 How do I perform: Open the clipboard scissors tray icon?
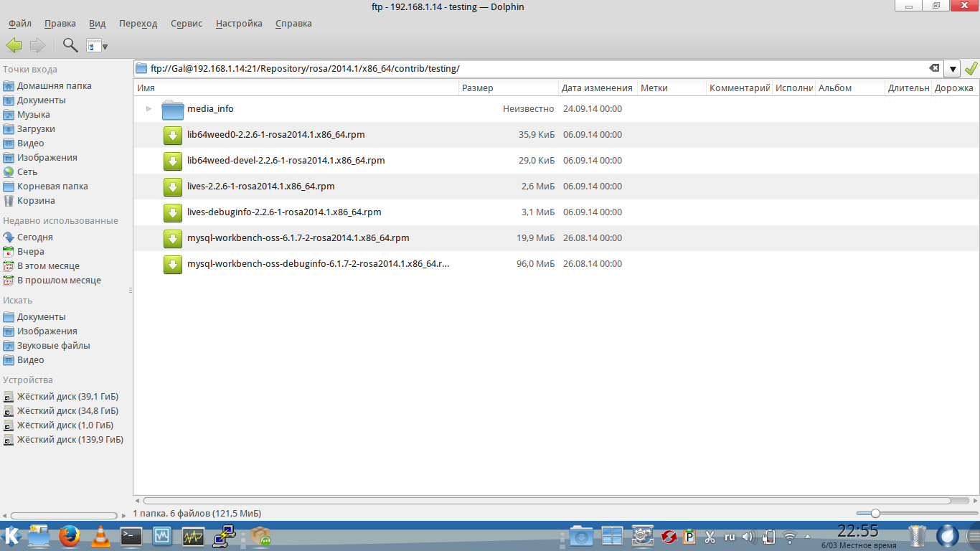(x=710, y=536)
